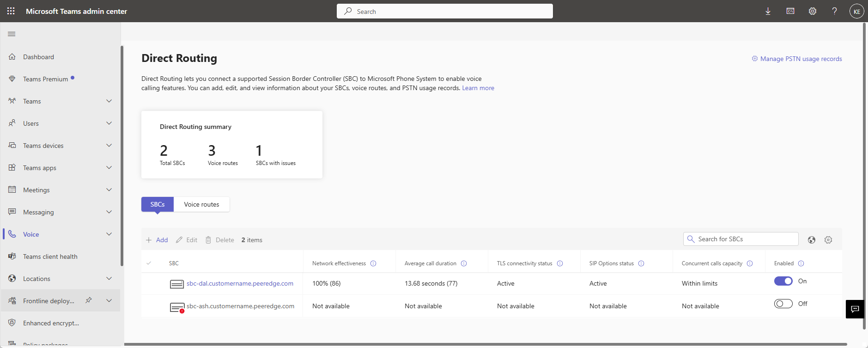
Task: Show TLS connectivity status info icon
Action: pyautogui.click(x=560, y=263)
